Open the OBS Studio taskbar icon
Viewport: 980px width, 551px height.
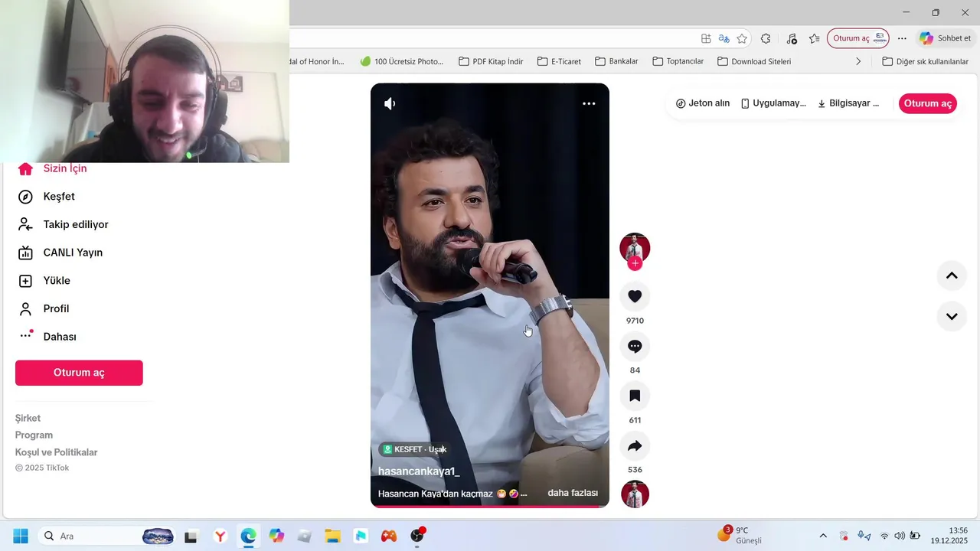pyautogui.click(x=417, y=536)
